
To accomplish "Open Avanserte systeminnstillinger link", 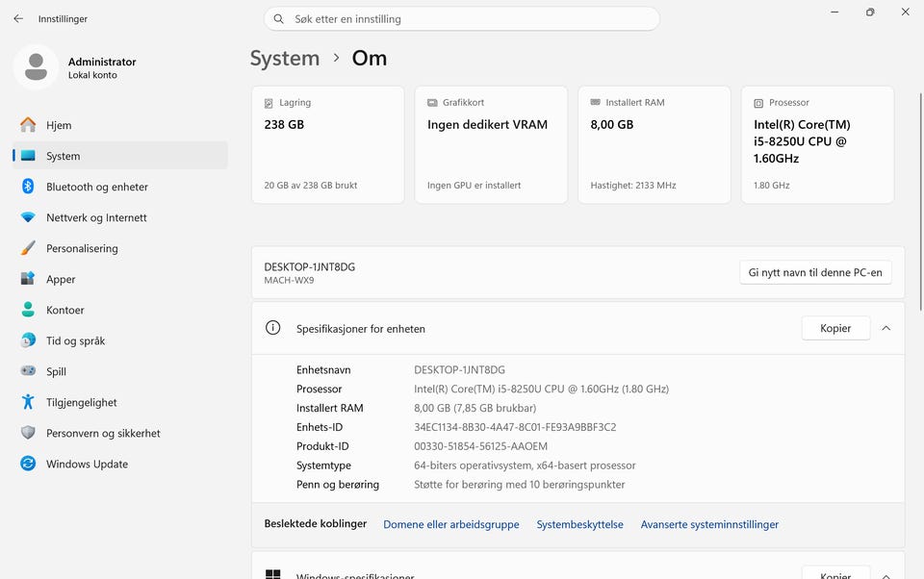I will (709, 524).
